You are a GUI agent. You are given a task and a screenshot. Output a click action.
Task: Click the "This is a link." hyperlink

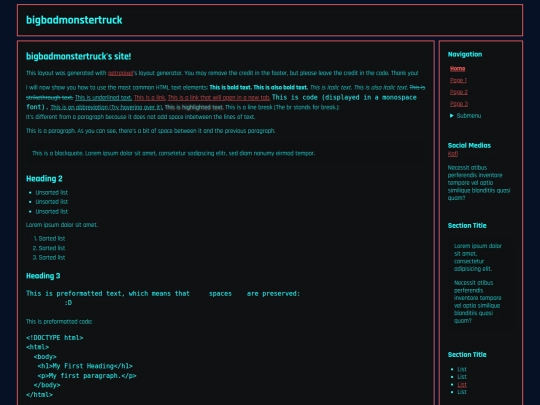pyautogui.click(x=150, y=97)
